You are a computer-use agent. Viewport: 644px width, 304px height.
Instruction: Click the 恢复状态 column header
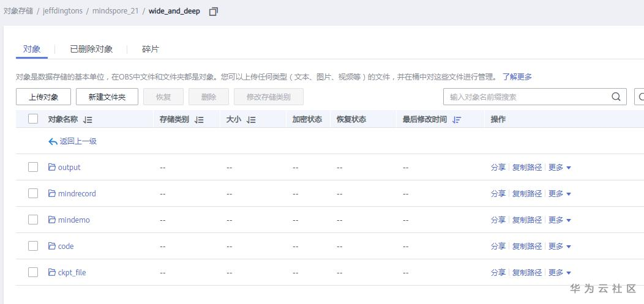point(351,119)
